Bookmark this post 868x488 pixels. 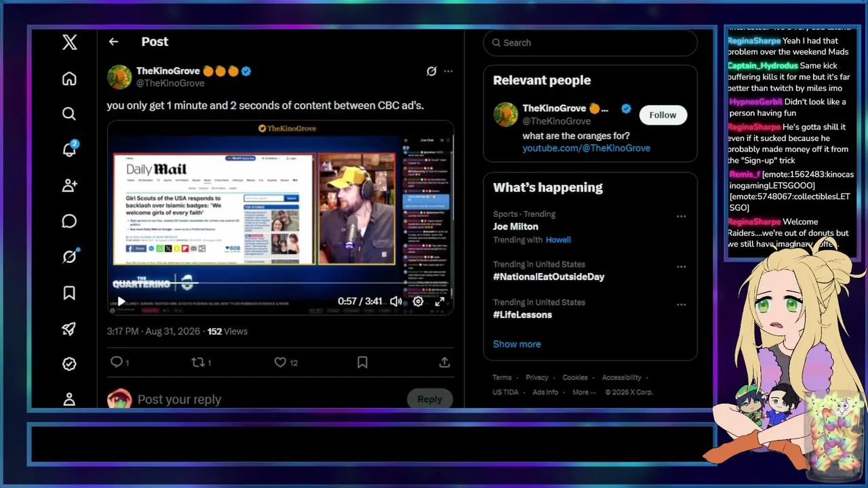(363, 363)
